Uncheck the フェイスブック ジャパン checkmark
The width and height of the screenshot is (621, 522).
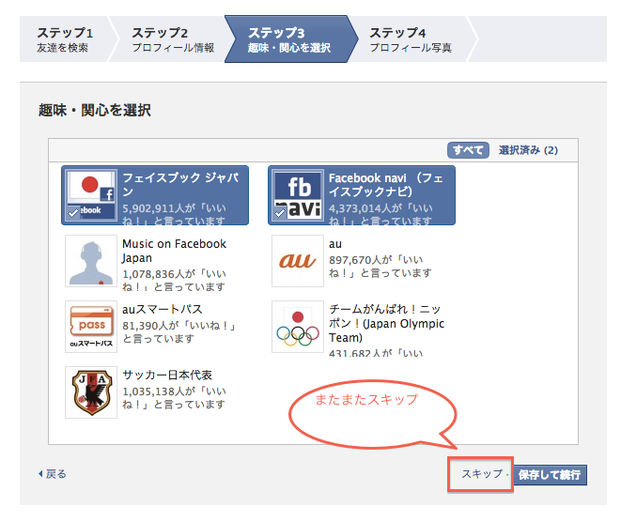pos(73,213)
